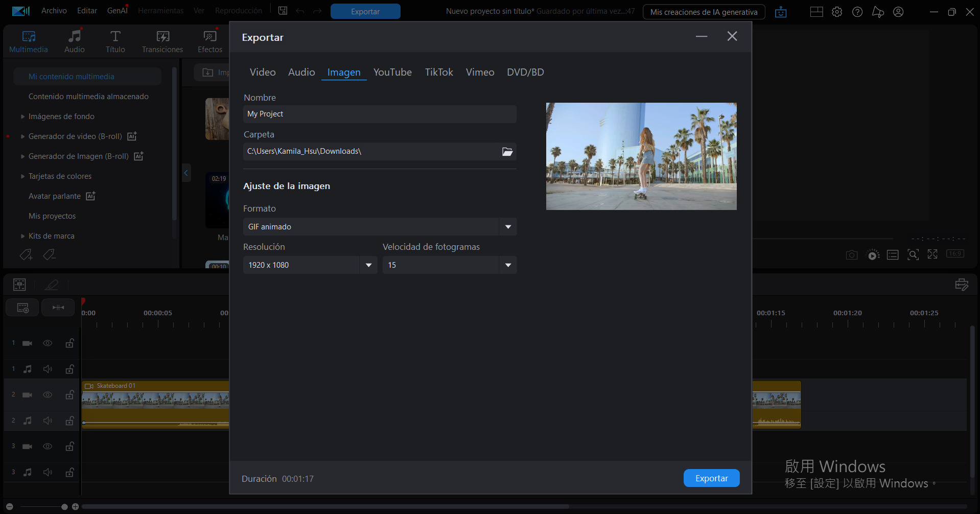Click the Exportar button in the dialog
980x514 pixels.
pos(711,478)
